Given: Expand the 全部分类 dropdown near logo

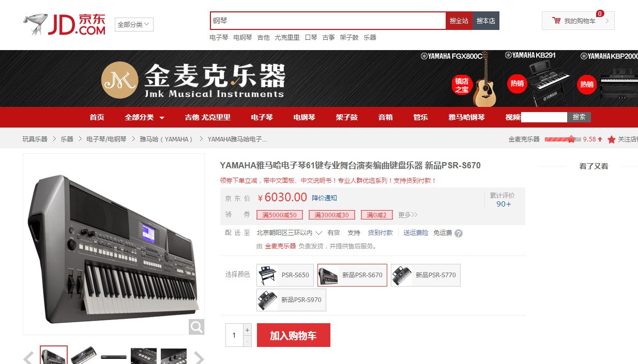Looking at the screenshot, I should pyautogui.click(x=134, y=24).
